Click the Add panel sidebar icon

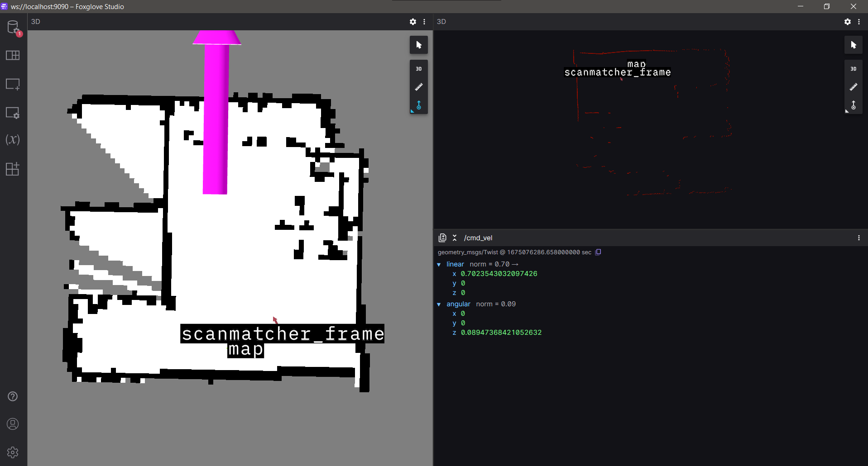13,84
